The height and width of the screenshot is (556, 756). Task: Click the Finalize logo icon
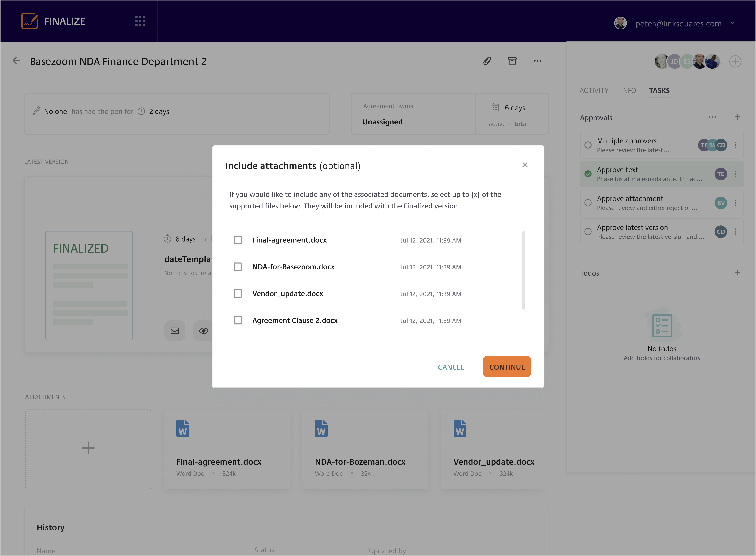[30, 21]
